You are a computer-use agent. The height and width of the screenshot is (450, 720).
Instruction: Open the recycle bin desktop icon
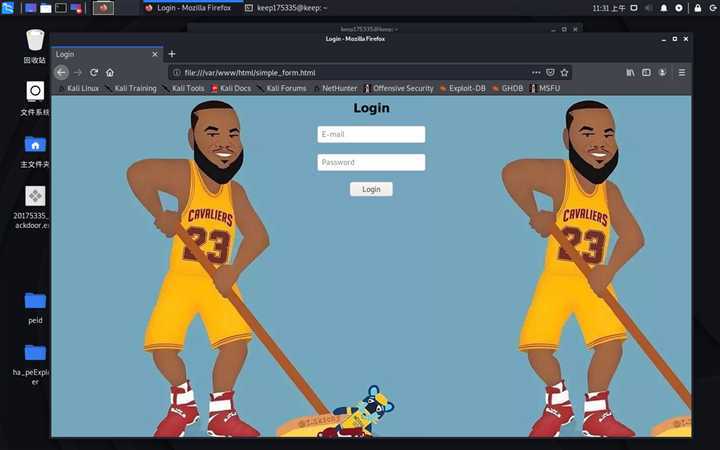pyautogui.click(x=35, y=46)
